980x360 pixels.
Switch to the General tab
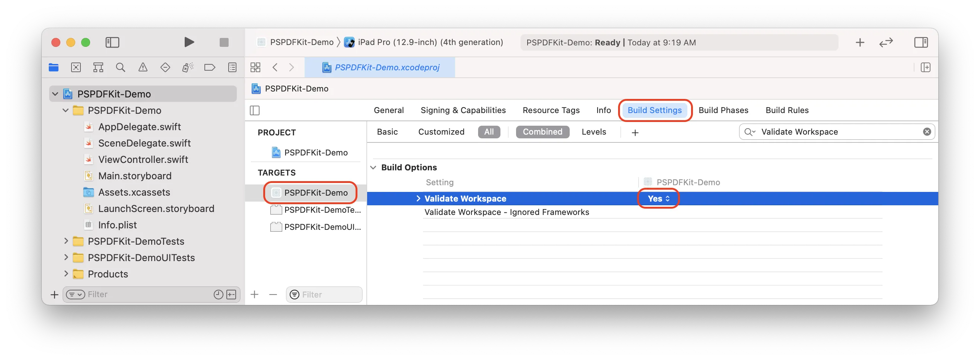click(x=388, y=110)
